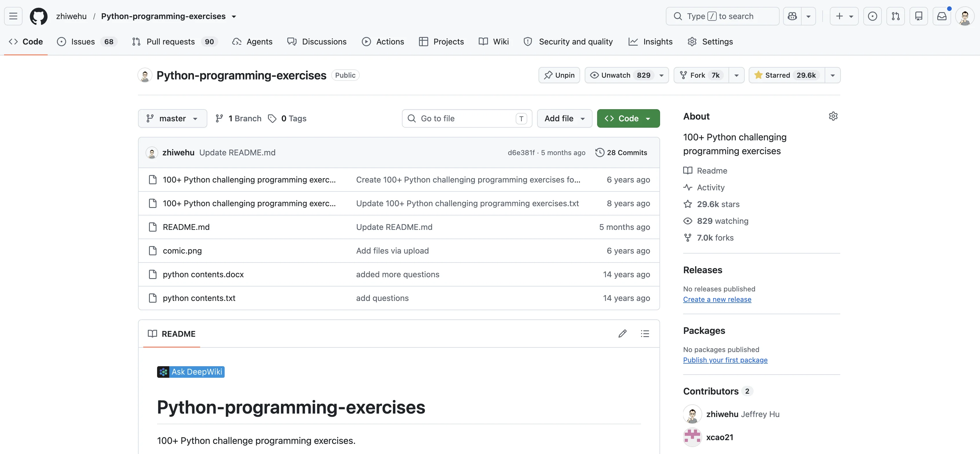Open Copilot dropdown arrow in header

click(x=808, y=16)
